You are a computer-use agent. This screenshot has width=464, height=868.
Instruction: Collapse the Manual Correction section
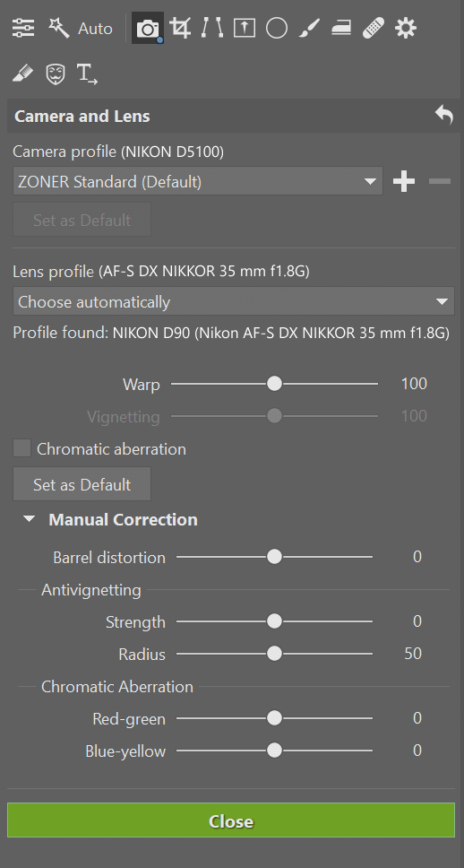[x=30, y=520]
